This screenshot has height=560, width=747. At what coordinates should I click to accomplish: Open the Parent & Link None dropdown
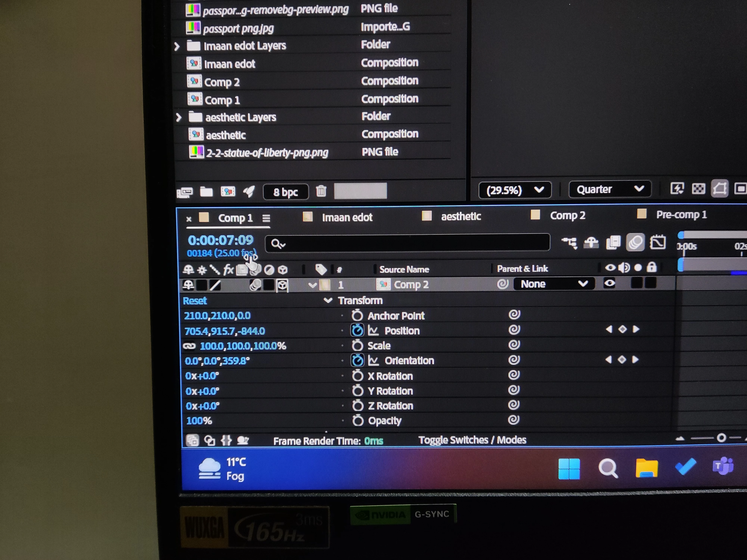tap(554, 284)
